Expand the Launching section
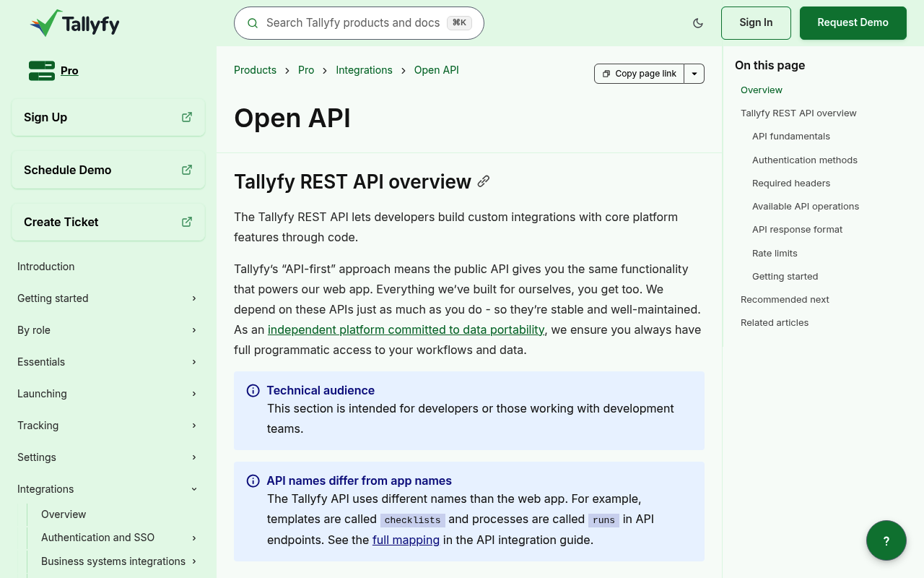Viewport: 924px width, 578px height. 194,394
